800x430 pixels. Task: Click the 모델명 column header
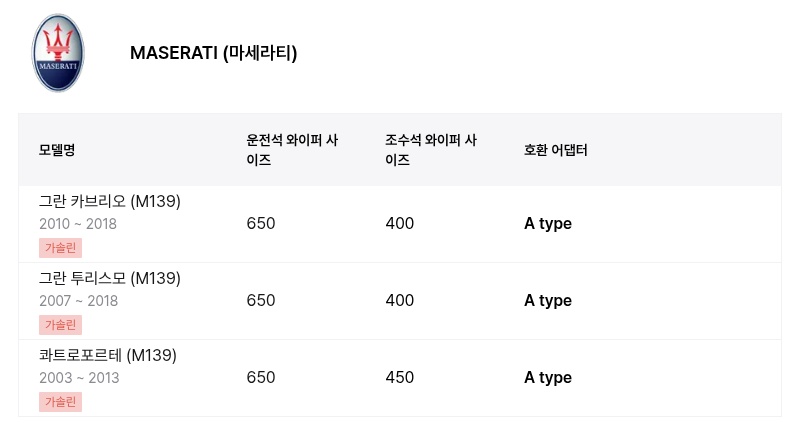pyautogui.click(x=57, y=150)
